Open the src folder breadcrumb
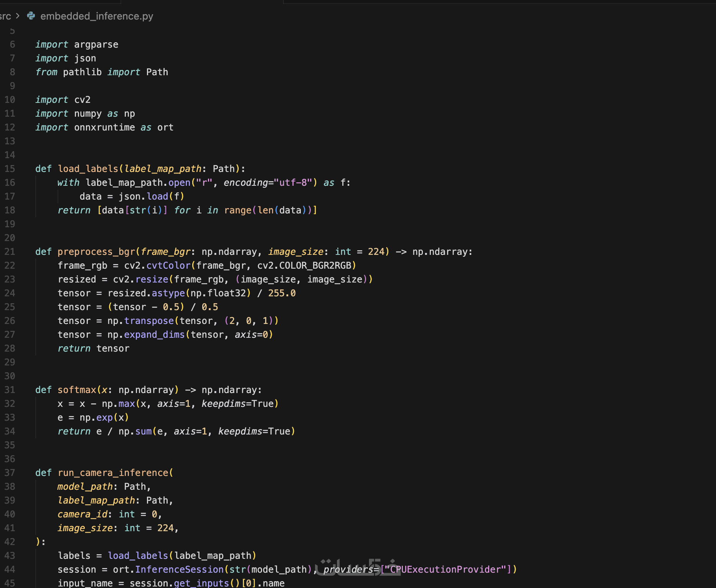Screen dimensions: 716x588 tap(5, 16)
